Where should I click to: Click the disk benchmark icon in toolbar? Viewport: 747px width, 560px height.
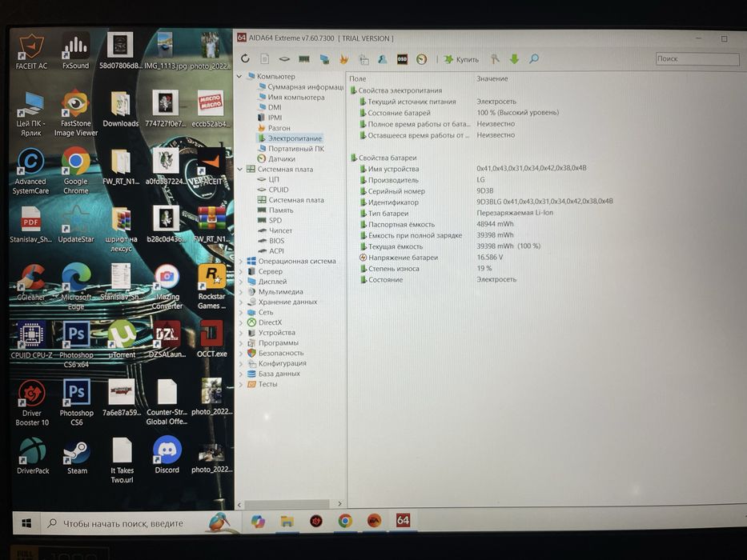(x=284, y=59)
